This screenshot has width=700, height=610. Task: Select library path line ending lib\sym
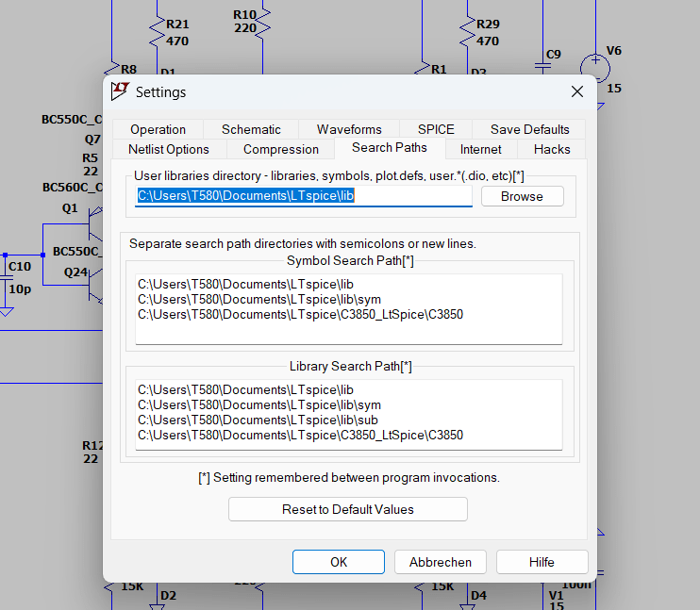(x=259, y=405)
